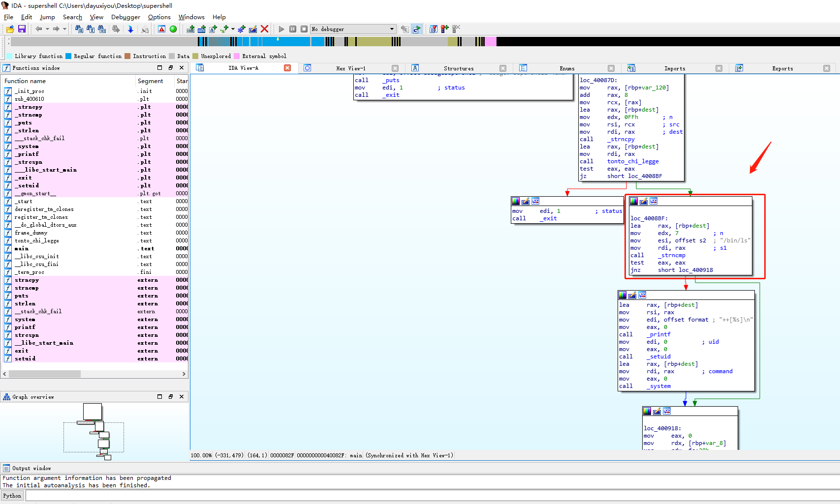Close the Functions window panel
Image resolution: width=840 pixels, height=504 pixels.
point(182,68)
